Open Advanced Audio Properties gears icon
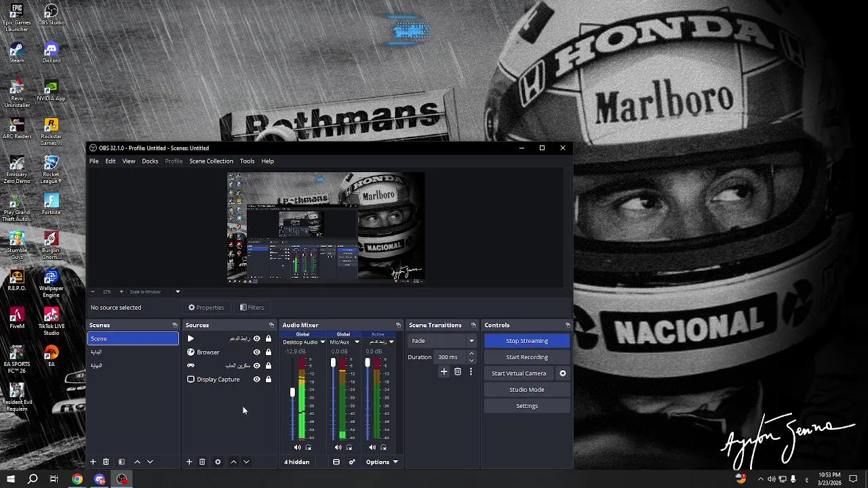868x488 pixels. [x=351, y=462]
